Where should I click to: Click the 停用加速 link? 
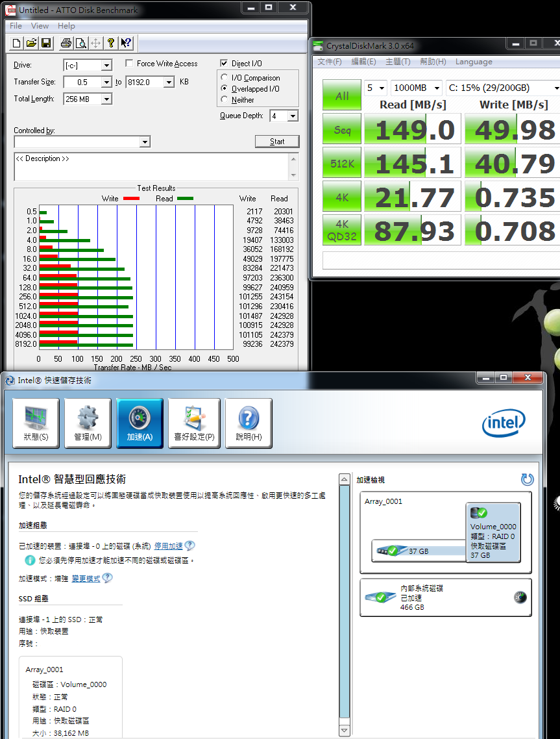click(x=168, y=545)
